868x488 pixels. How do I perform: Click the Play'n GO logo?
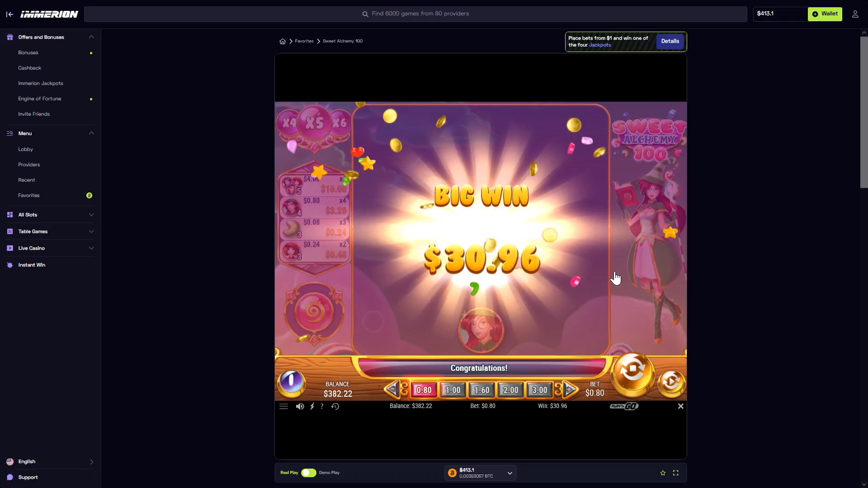click(x=624, y=406)
